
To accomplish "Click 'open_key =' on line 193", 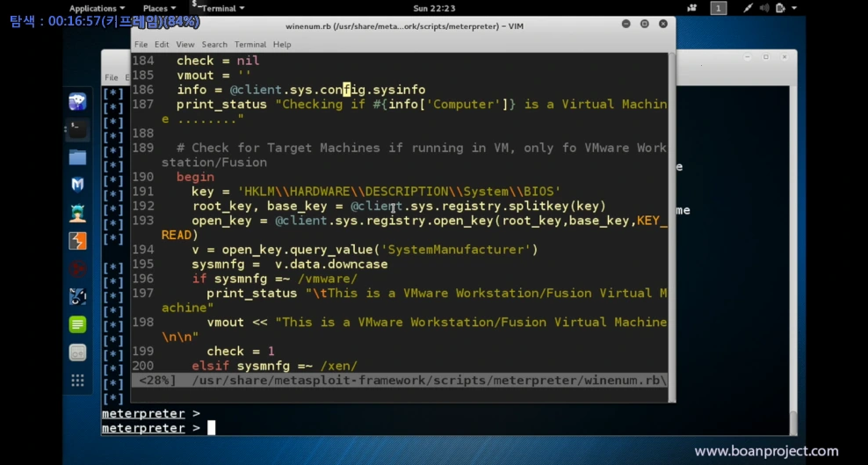I will pos(229,221).
